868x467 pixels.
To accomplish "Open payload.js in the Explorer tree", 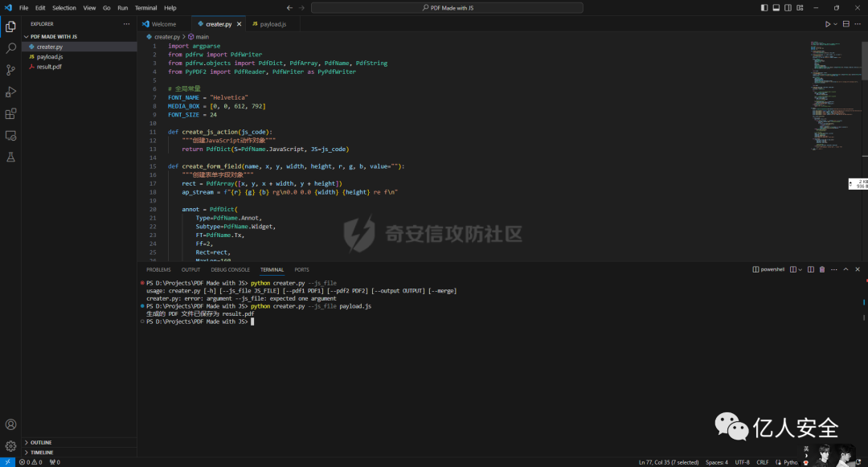I will (x=79, y=56).
